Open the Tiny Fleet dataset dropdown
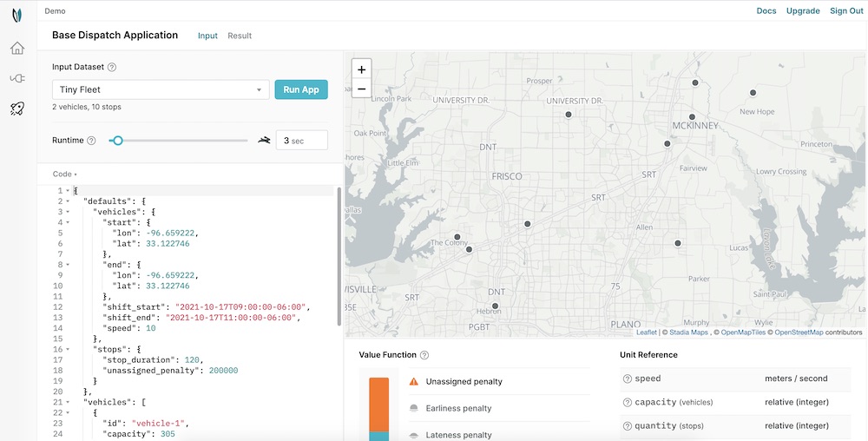This screenshot has width=868, height=441. click(x=161, y=89)
